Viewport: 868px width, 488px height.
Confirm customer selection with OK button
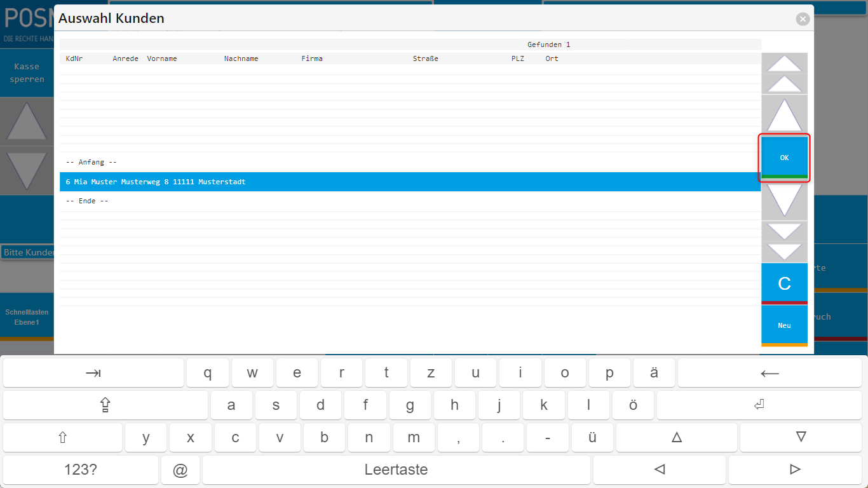(784, 158)
